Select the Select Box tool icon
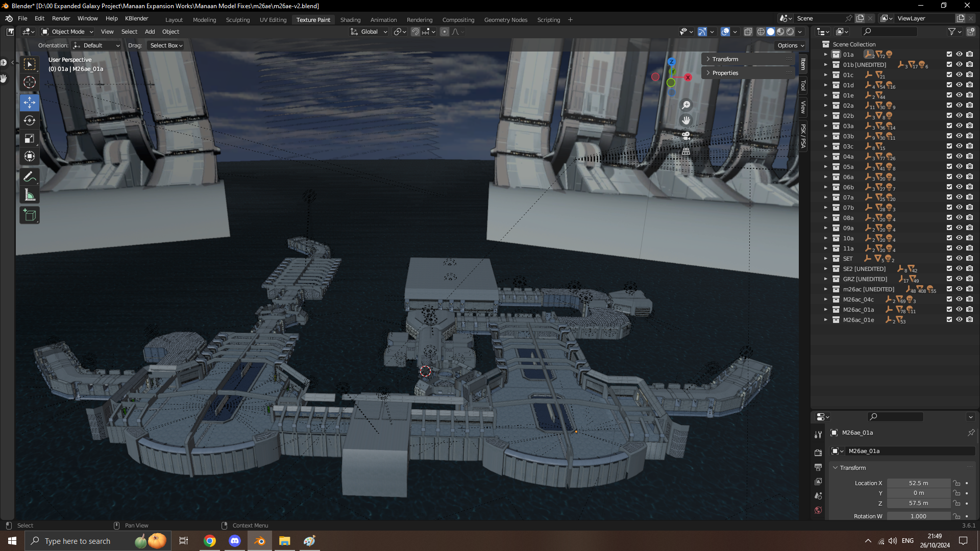980x551 pixels. (30, 64)
